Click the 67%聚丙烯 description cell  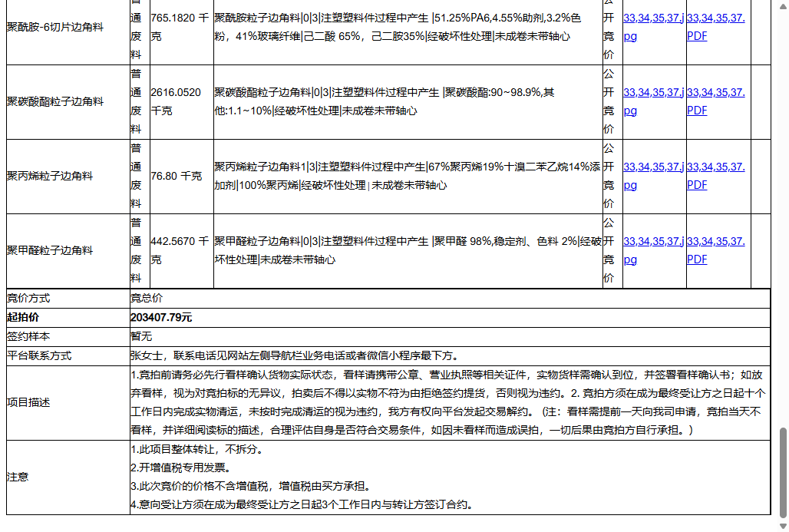pyautogui.click(x=408, y=176)
